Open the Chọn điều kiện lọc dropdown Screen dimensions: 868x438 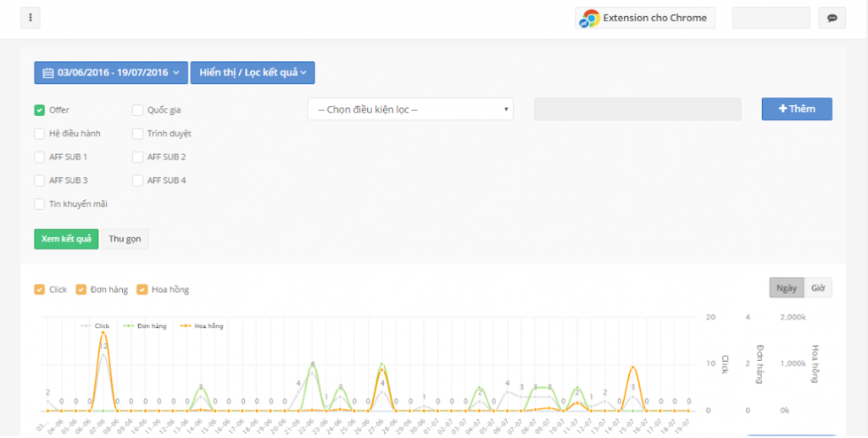pyautogui.click(x=410, y=109)
